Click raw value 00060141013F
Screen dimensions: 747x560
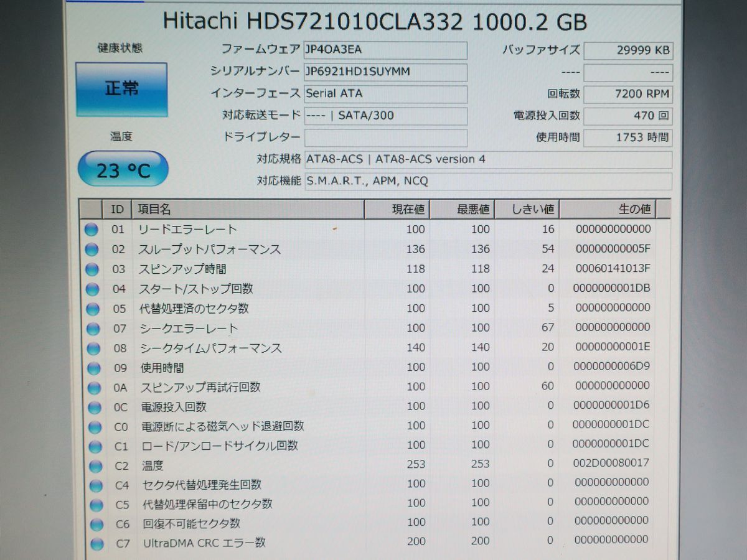click(612, 269)
